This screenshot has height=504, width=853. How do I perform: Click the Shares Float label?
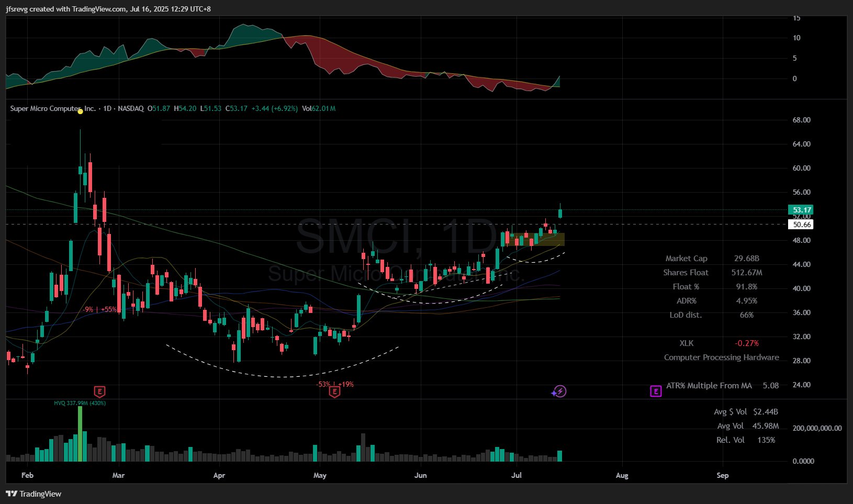pyautogui.click(x=686, y=272)
